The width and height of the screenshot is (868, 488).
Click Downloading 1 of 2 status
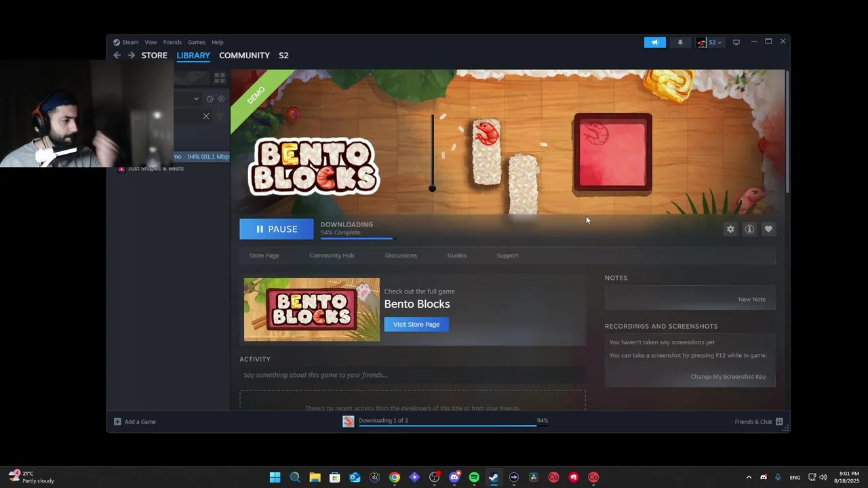tap(383, 421)
